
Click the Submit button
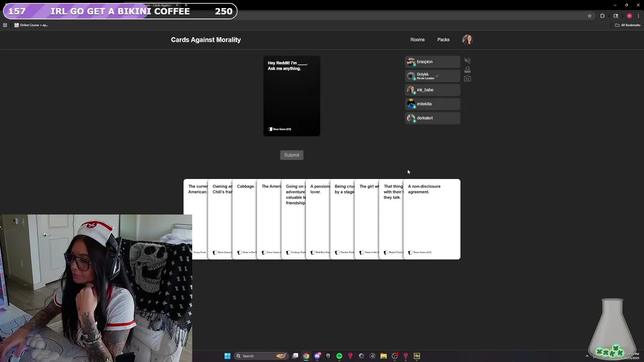292,155
